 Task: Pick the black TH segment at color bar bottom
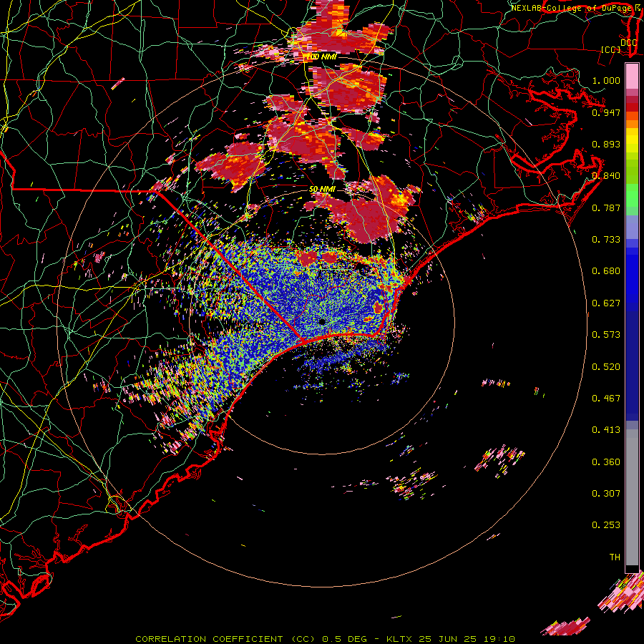pyautogui.click(x=632, y=569)
